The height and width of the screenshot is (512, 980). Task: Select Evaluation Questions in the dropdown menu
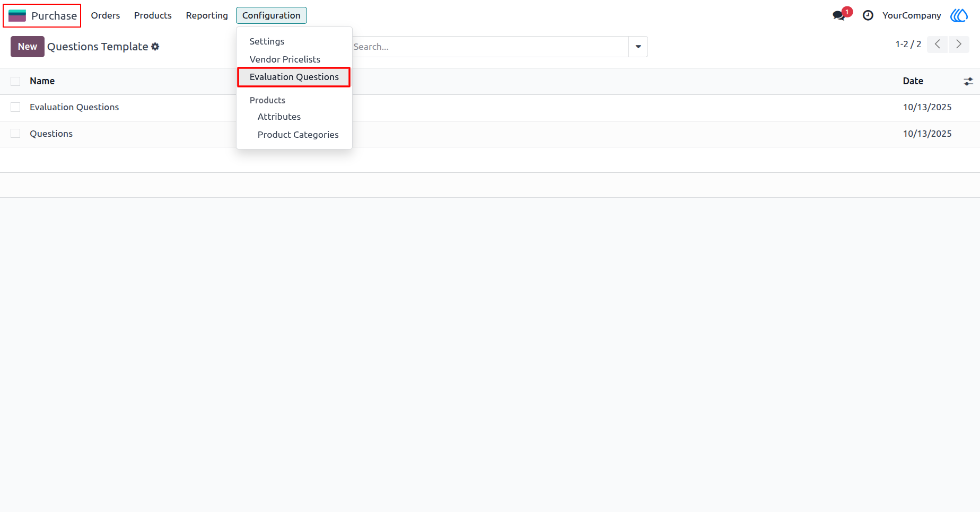tap(294, 77)
